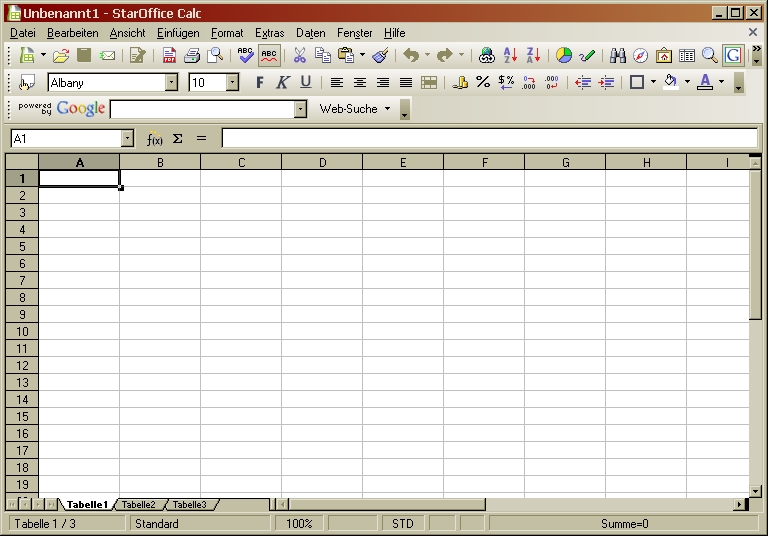Create a new spreadsheet document

point(27,55)
